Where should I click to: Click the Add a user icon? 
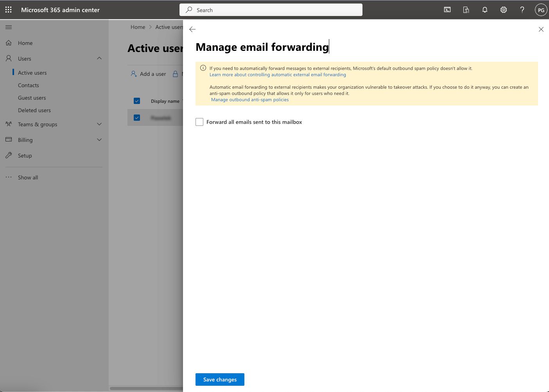pyautogui.click(x=134, y=74)
